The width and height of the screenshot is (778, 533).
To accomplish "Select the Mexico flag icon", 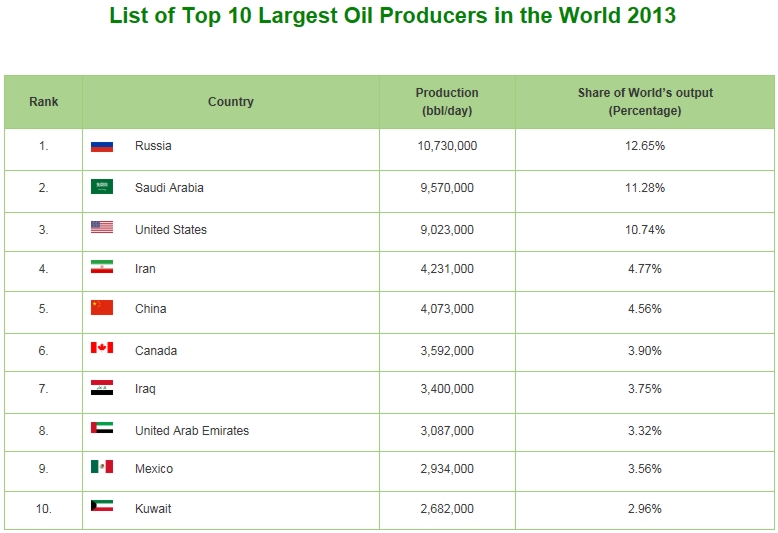I will 102,468.
